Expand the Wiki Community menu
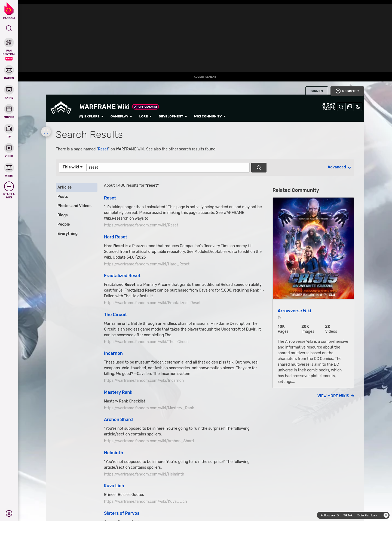 [x=210, y=116]
